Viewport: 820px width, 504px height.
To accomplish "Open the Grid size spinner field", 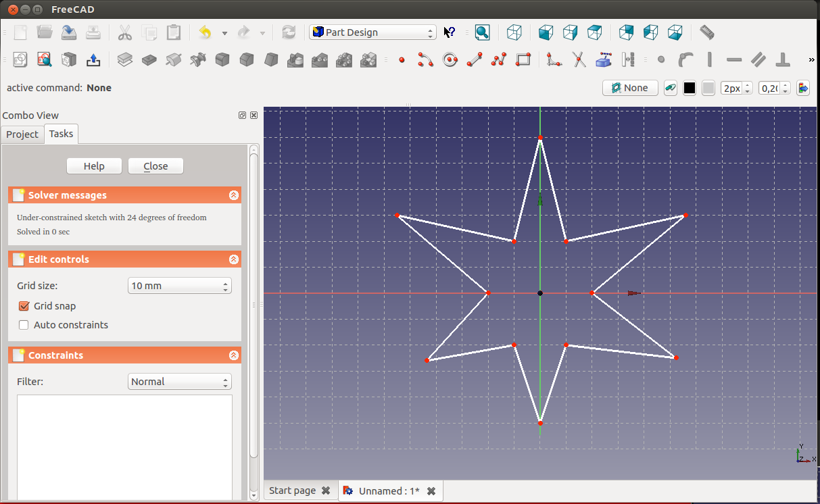I will click(179, 286).
